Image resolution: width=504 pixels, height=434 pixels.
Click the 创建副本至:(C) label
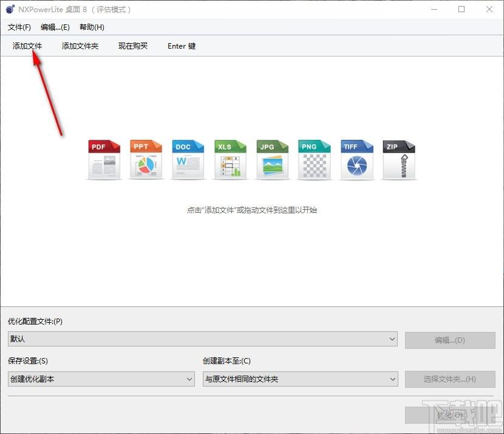226,361
